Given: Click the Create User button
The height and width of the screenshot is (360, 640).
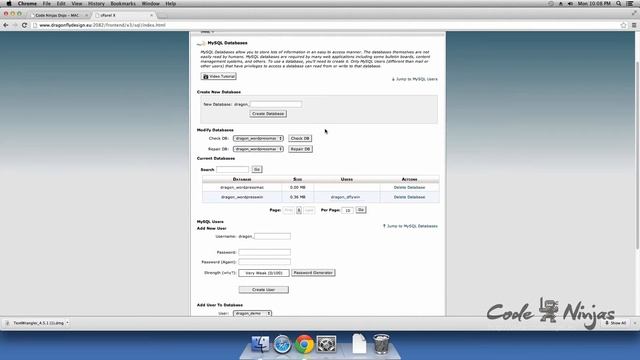Looking at the screenshot, I should (264, 290).
